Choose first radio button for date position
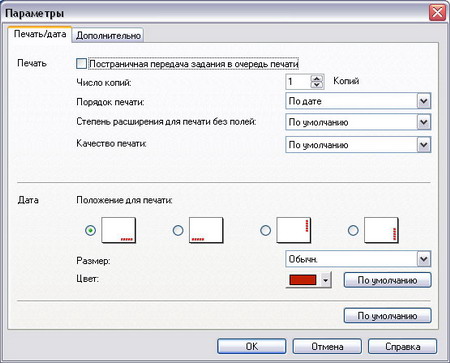 pyautogui.click(x=91, y=230)
